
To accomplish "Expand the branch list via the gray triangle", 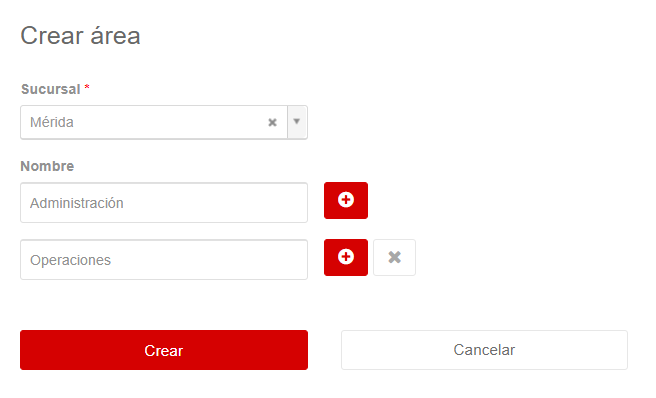I will (x=297, y=121).
